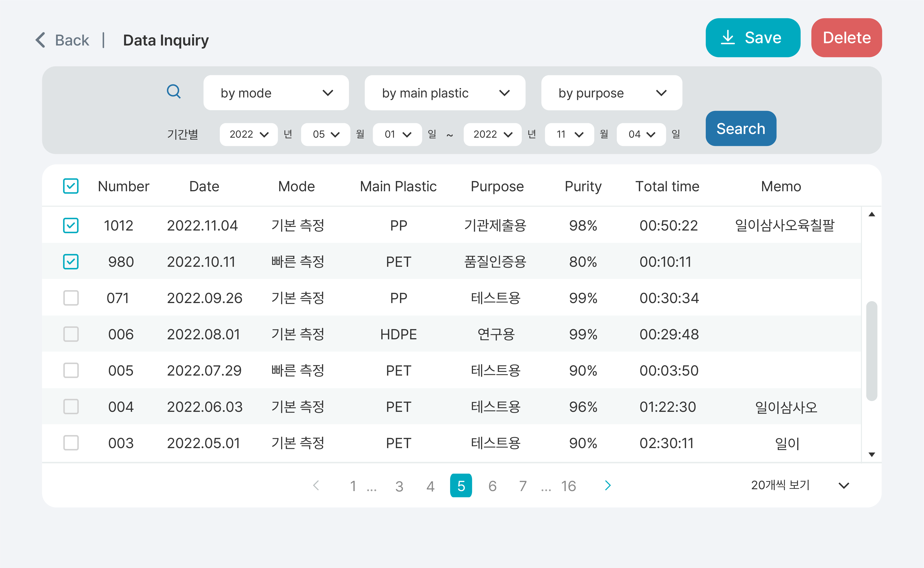The image size is (924, 568).
Task: Click the total time 02:30:11 cell
Action: (666, 443)
